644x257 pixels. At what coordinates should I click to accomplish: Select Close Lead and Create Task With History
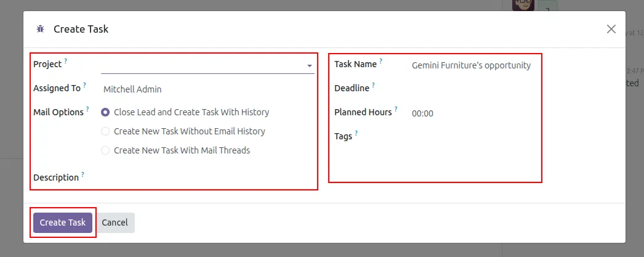(105, 112)
